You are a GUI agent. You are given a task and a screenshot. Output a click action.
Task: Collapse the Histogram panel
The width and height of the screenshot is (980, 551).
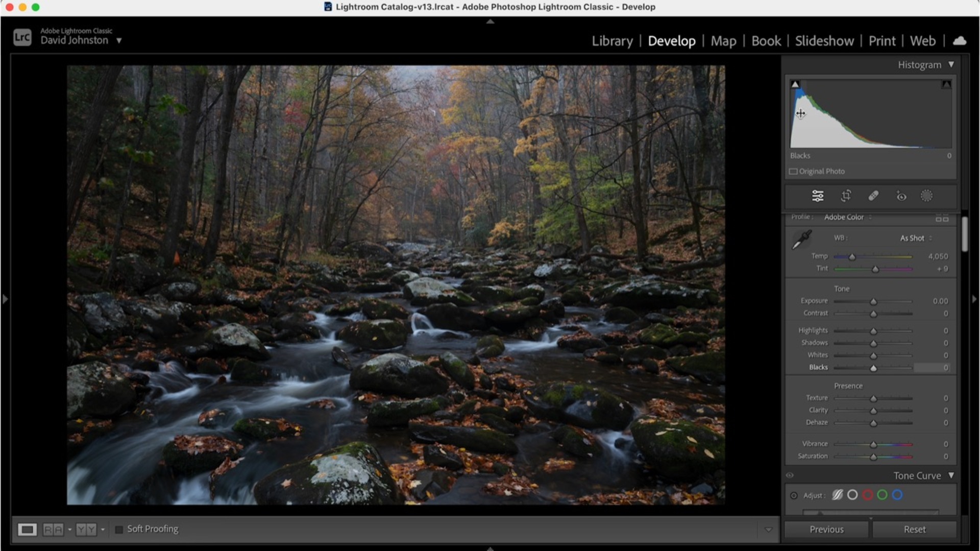tap(951, 65)
